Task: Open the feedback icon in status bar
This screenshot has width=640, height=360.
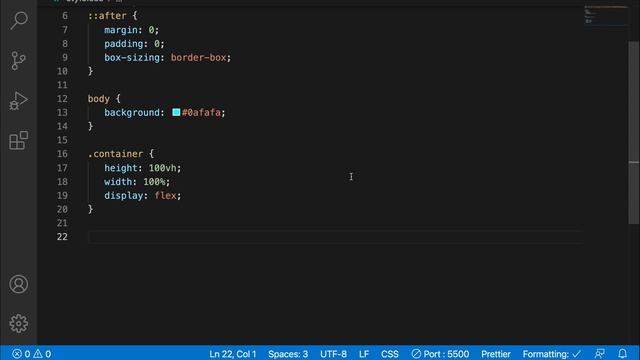Action: pyautogui.click(x=600, y=354)
